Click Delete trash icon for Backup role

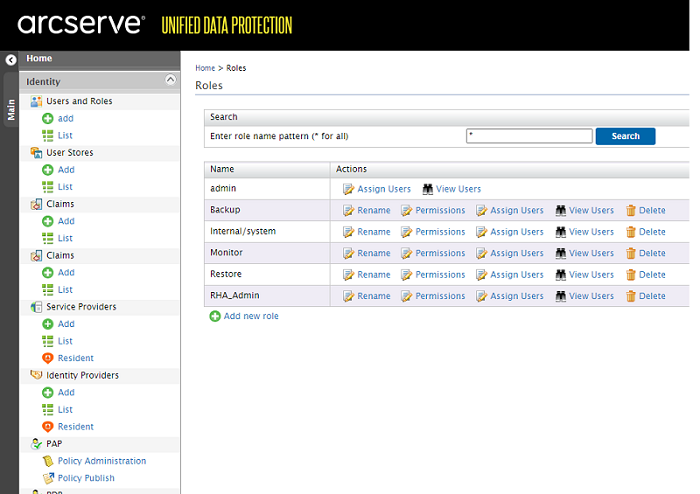click(x=630, y=211)
